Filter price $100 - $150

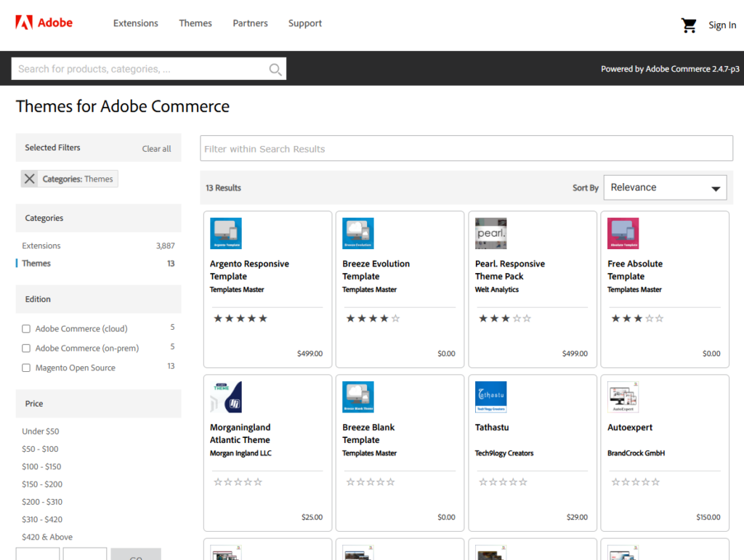pyautogui.click(x=41, y=466)
